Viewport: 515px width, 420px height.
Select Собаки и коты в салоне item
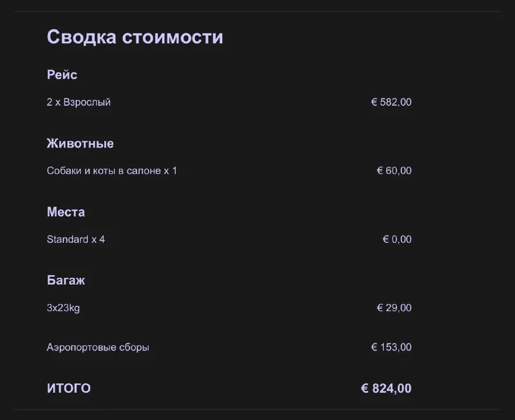[x=111, y=171]
